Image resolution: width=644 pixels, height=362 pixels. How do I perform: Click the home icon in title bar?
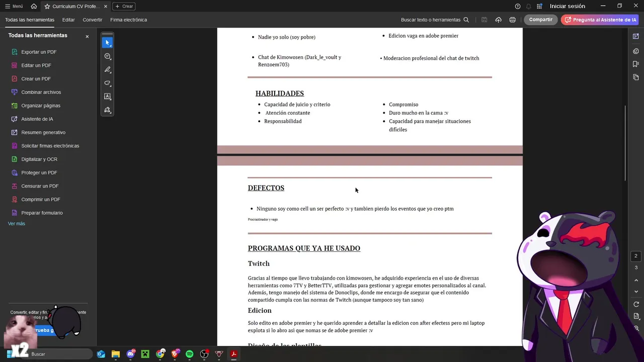tap(34, 7)
